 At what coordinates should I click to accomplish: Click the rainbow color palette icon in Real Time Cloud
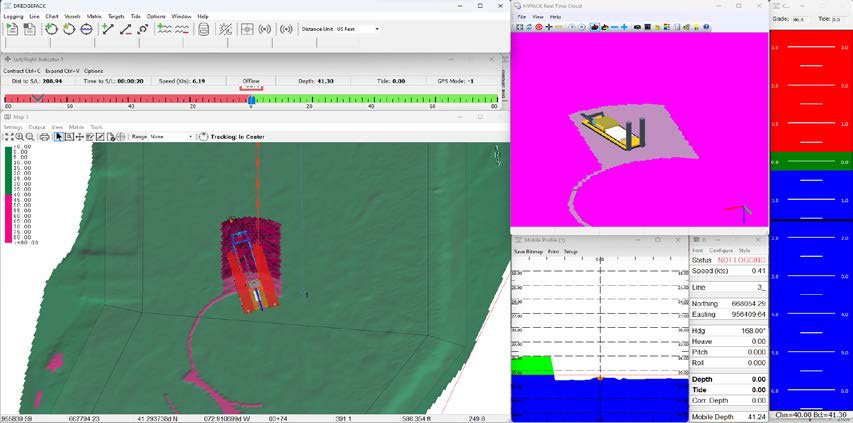coord(667,27)
